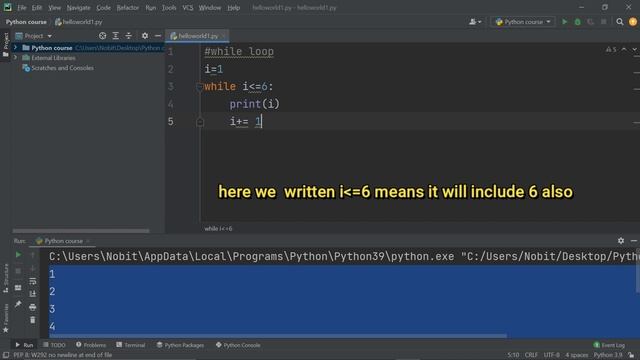Hide the Run panel with minus icon
Viewport: 640px width, 360px height.
[634, 241]
